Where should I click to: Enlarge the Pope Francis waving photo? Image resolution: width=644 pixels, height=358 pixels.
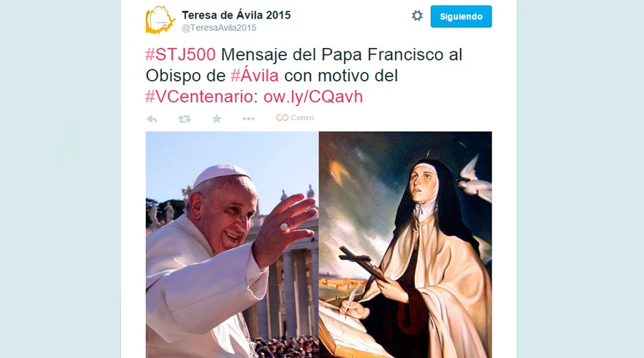click(x=232, y=245)
